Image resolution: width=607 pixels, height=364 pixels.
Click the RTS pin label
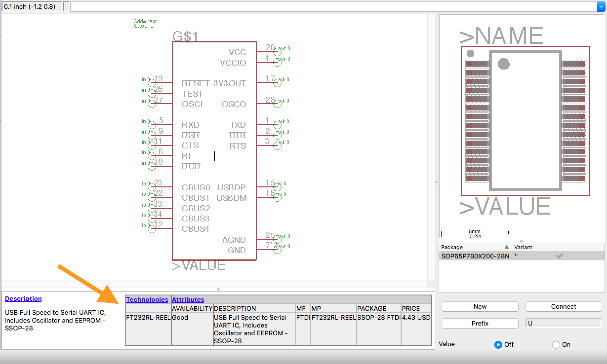[238, 146]
